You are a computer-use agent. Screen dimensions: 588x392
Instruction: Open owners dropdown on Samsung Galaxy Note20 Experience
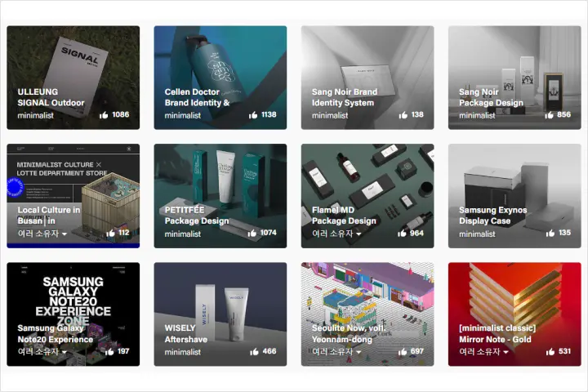(x=42, y=352)
